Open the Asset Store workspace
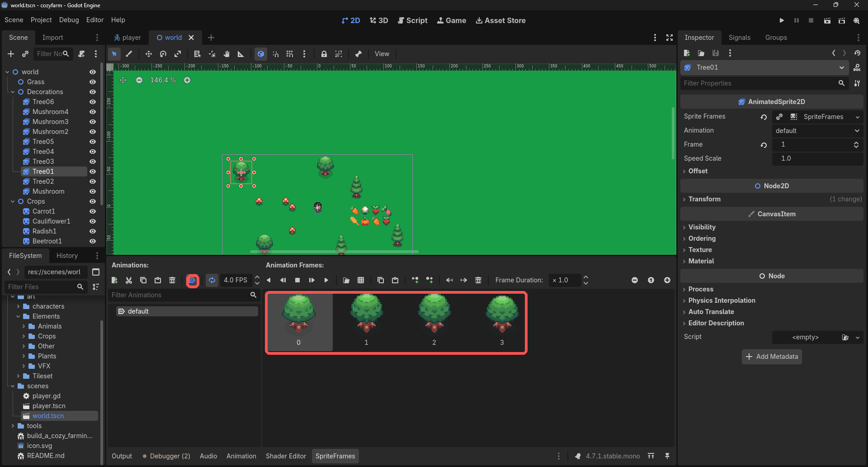868x467 pixels. click(x=500, y=20)
